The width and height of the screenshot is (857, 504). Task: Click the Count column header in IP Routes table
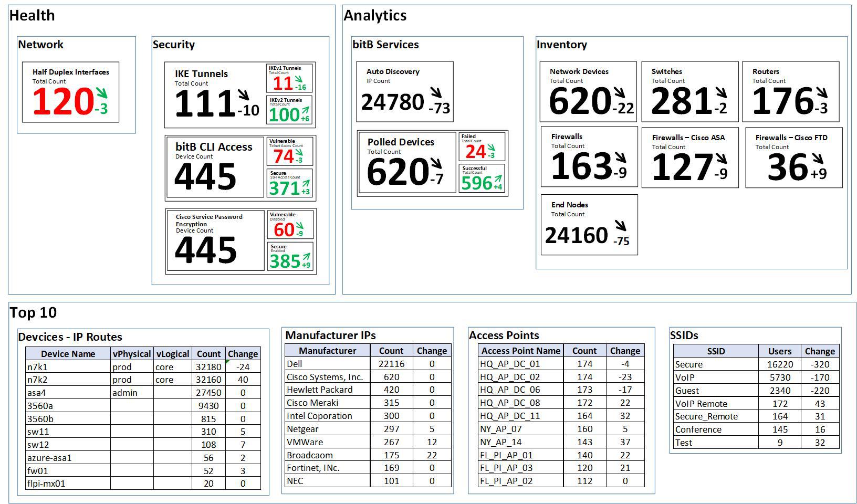coord(208,354)
